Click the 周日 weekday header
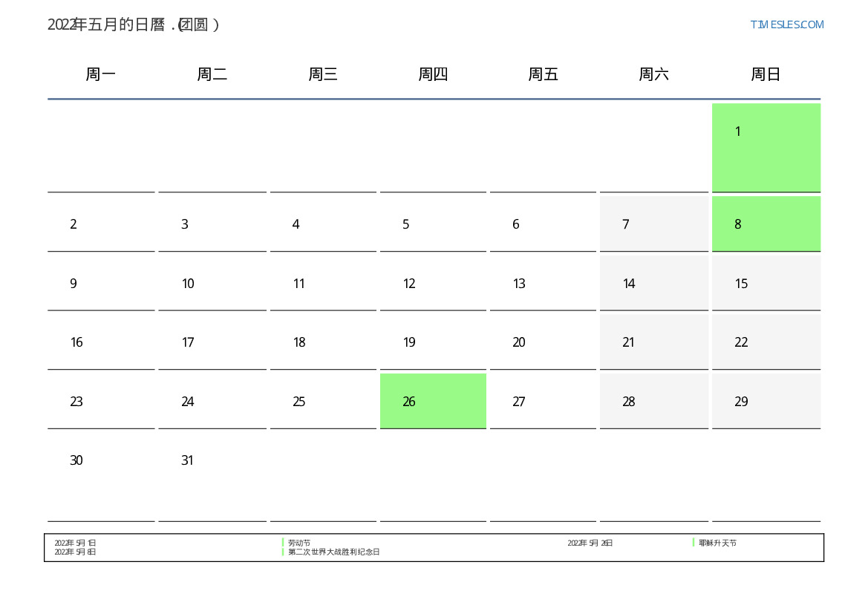 766,74
